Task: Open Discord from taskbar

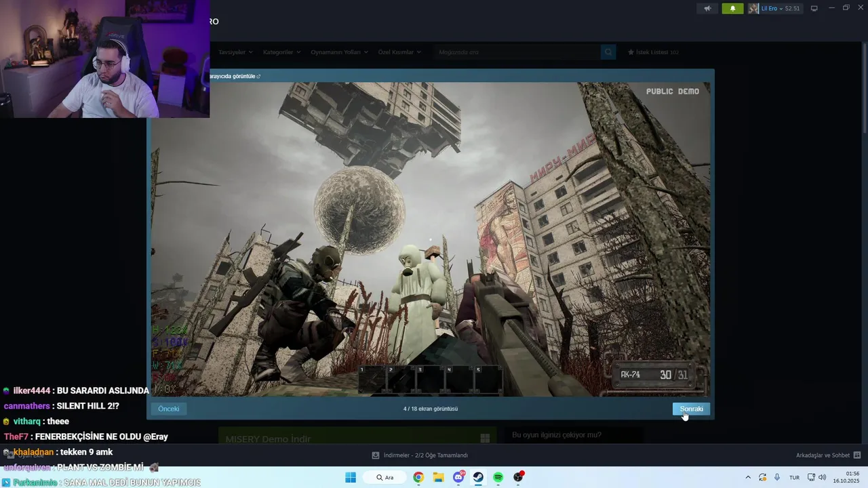Action: tap(458, 477)
